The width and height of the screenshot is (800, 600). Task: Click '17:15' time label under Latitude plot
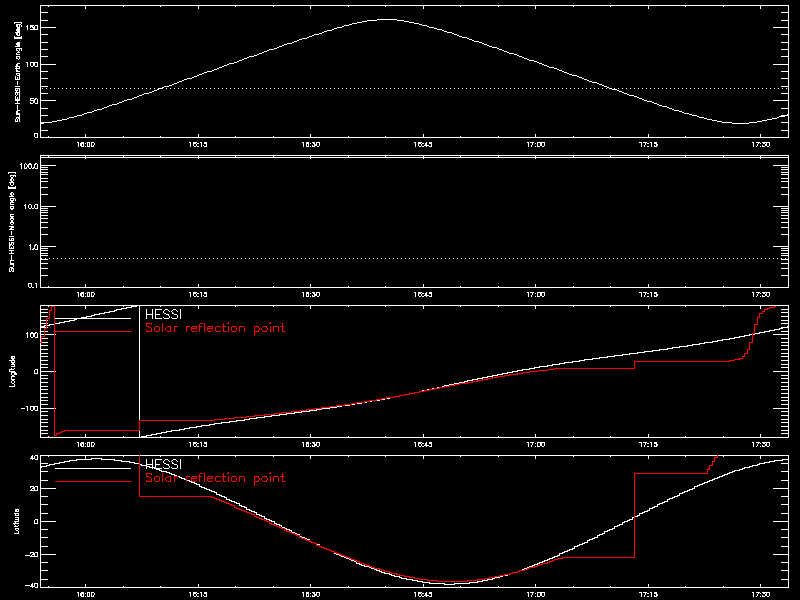tap(648, 595)
